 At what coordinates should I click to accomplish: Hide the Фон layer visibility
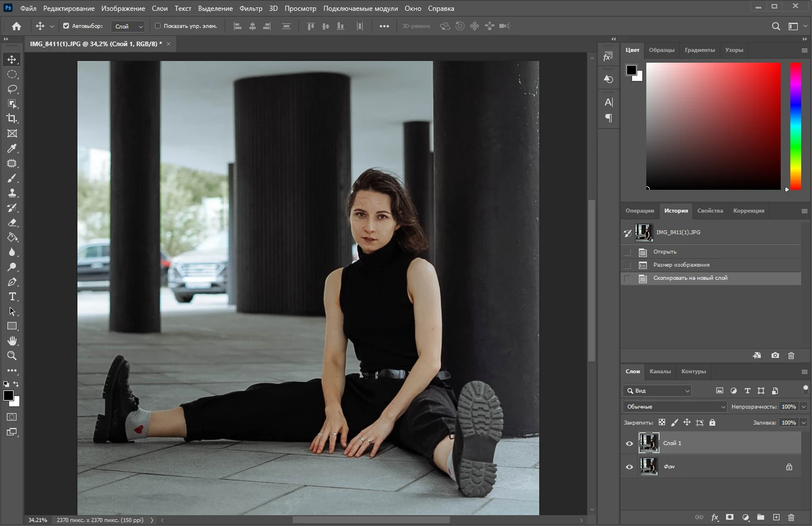click(629, 467)
